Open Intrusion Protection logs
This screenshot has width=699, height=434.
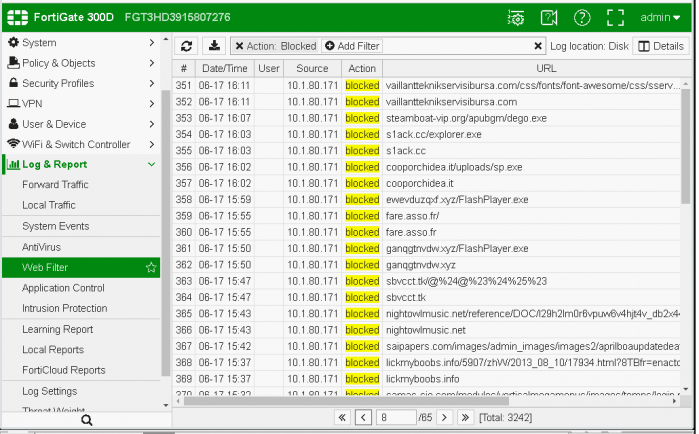pos(65,308)
